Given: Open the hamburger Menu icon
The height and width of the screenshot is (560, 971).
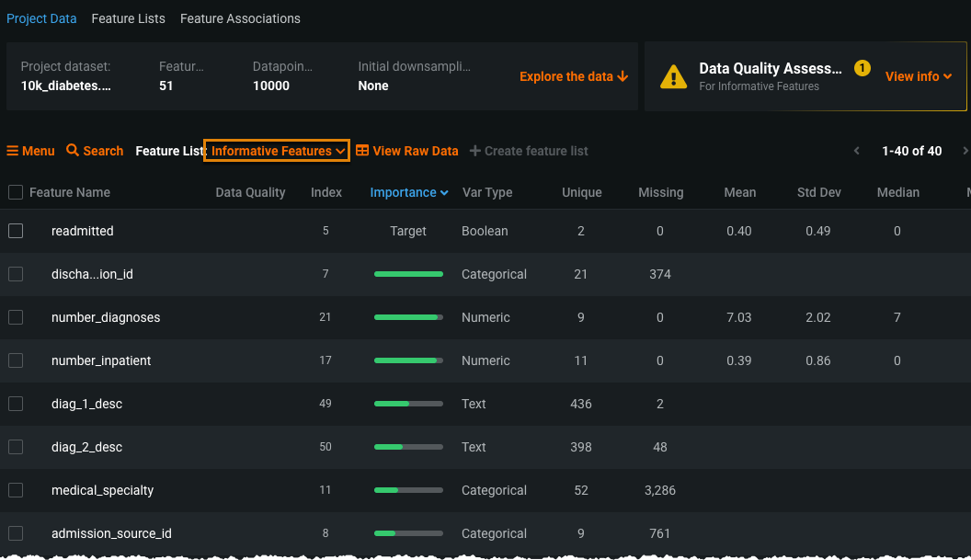Looking at the screenshot, I should point(13,151).
